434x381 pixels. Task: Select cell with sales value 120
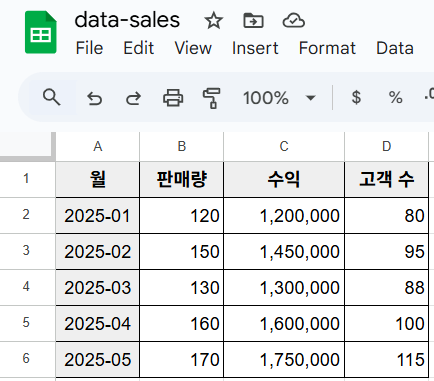[x=182, y=215]
